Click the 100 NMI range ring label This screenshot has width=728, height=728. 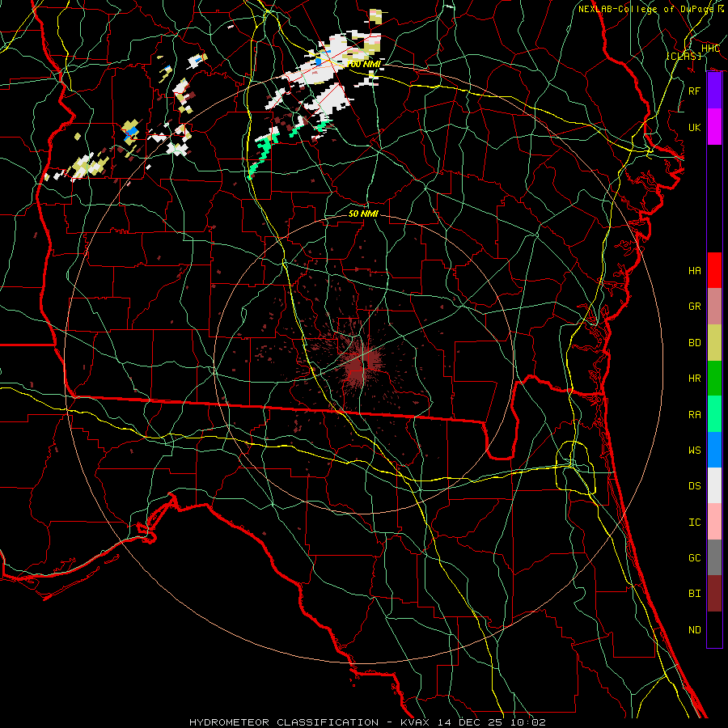[x=365, y=64]
